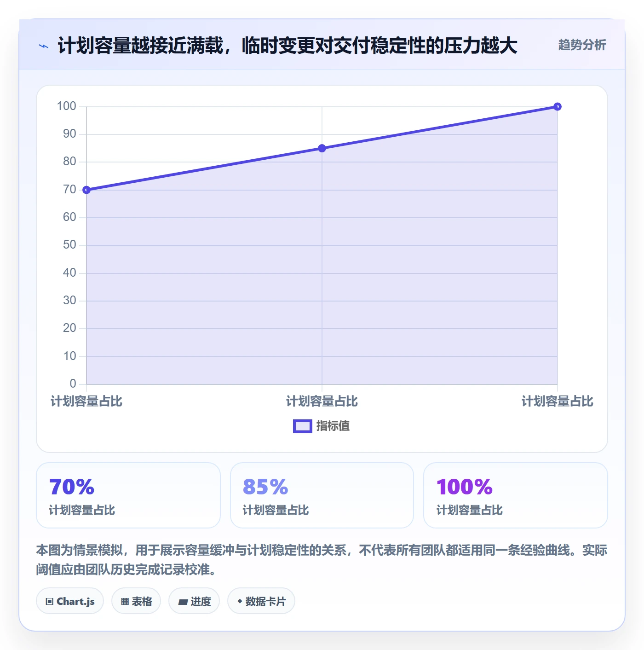The width and height of the screenshot is (644, 650).
Task: Toggle the 指标值 legend swatch
Action: [x=303, y=426]
